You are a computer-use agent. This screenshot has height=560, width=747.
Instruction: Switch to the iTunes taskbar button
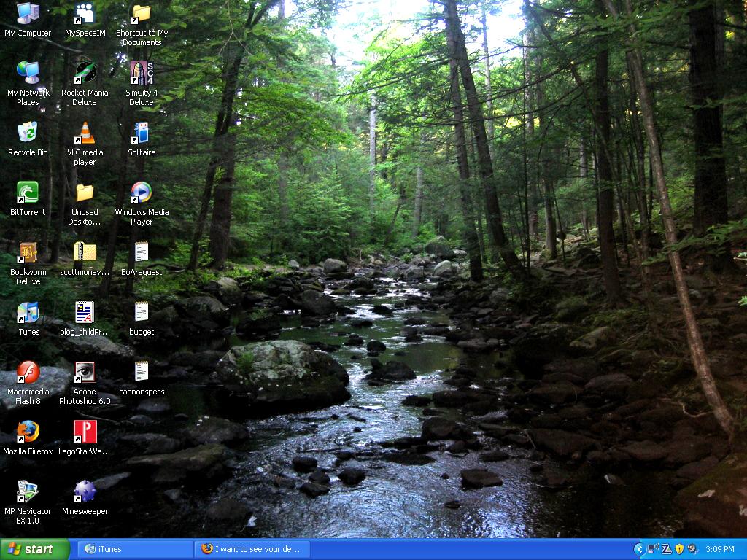[x=135, y=549]
